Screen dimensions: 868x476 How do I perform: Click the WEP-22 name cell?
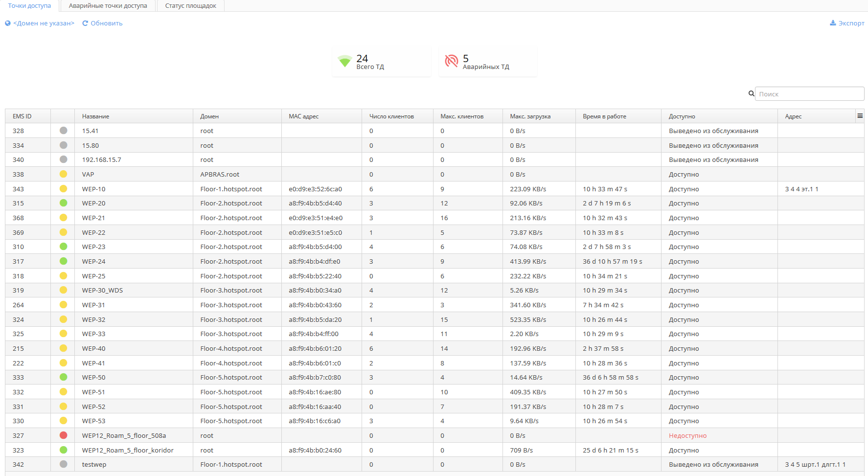(x=134, y=232)
